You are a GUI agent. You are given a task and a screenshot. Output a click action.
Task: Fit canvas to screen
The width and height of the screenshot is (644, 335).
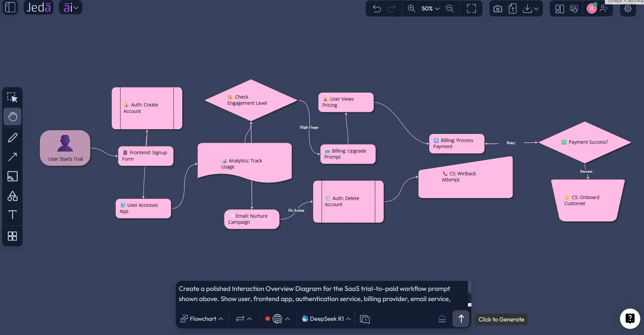[x=471, y=8]
